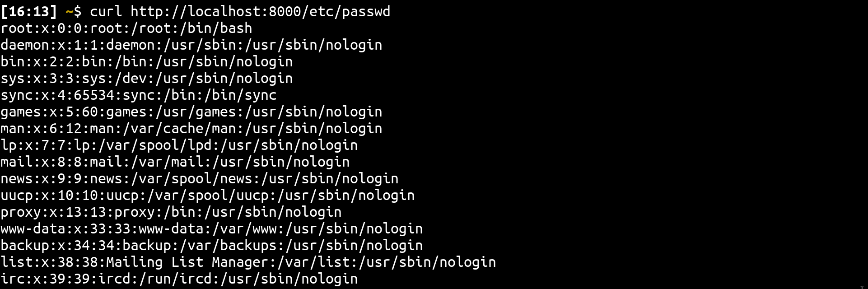Screen dimensions: 868x289
Task: Select the daemon account line
Action: pyautogui.click(x=191, y=45)
